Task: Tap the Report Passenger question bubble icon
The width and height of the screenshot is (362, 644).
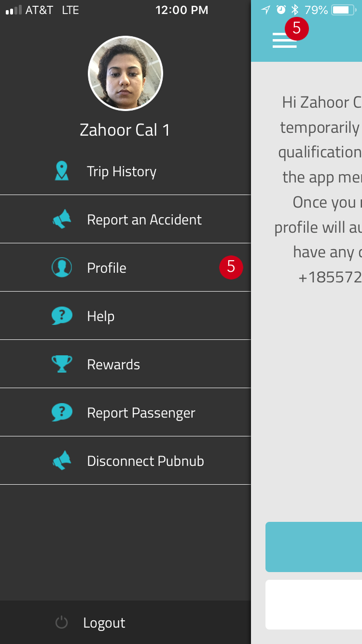Action: coord(62,412)
